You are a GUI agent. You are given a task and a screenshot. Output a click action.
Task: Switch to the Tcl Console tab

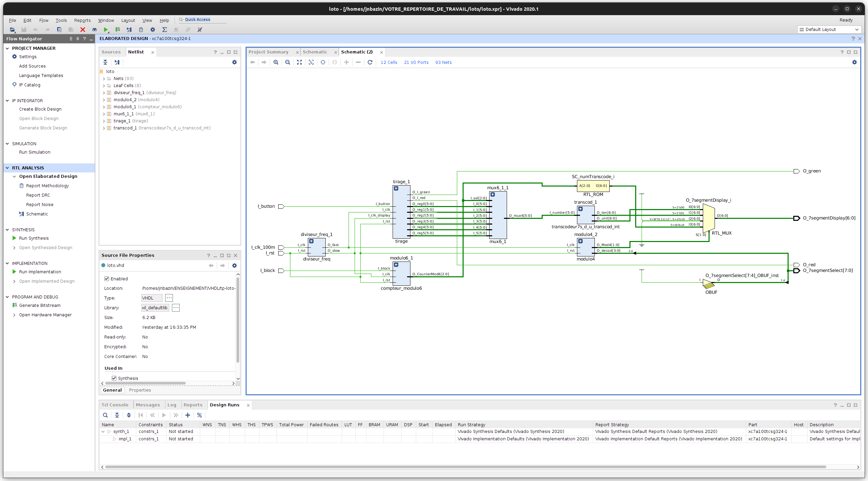tap(115, 405)
